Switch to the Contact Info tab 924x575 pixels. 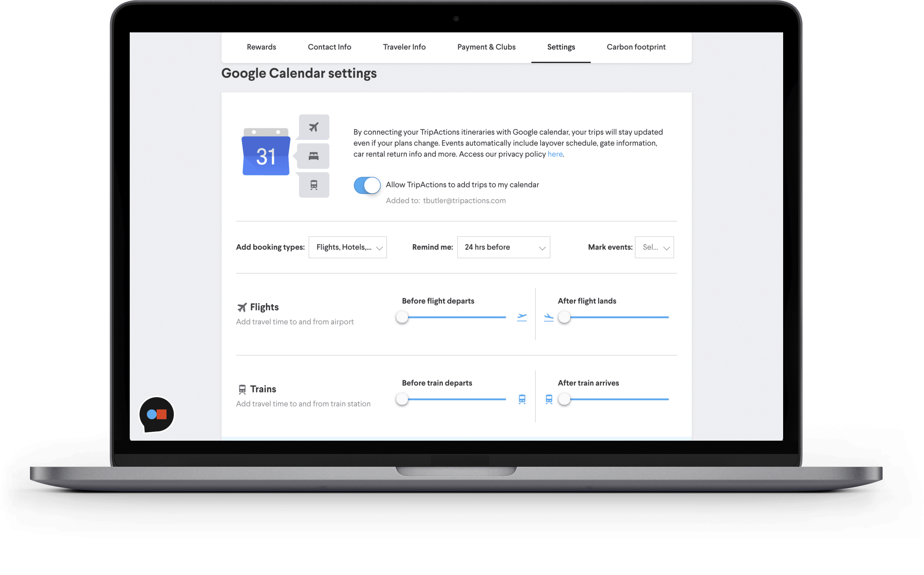pyautogui.click(x=329, y=47)
